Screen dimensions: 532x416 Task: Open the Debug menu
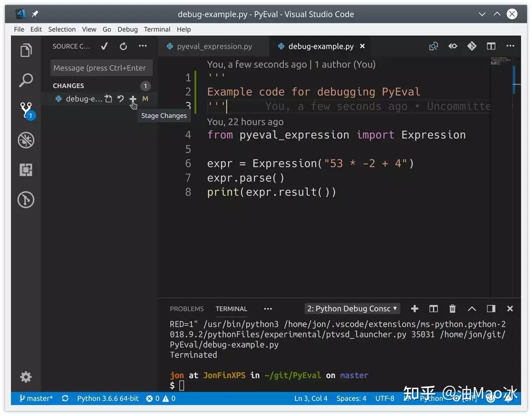tap(128, 29)
